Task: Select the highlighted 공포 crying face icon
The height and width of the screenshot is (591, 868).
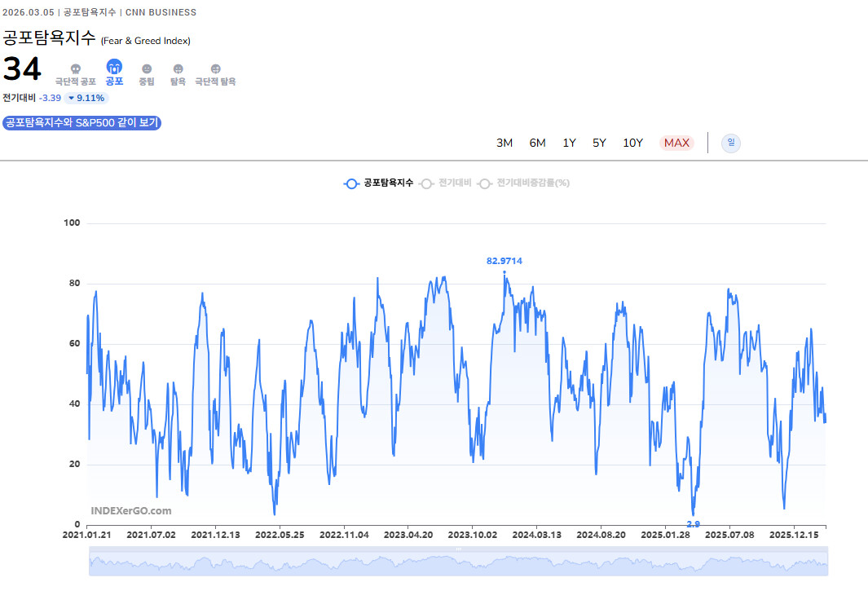Action: (x=114, y=67)
